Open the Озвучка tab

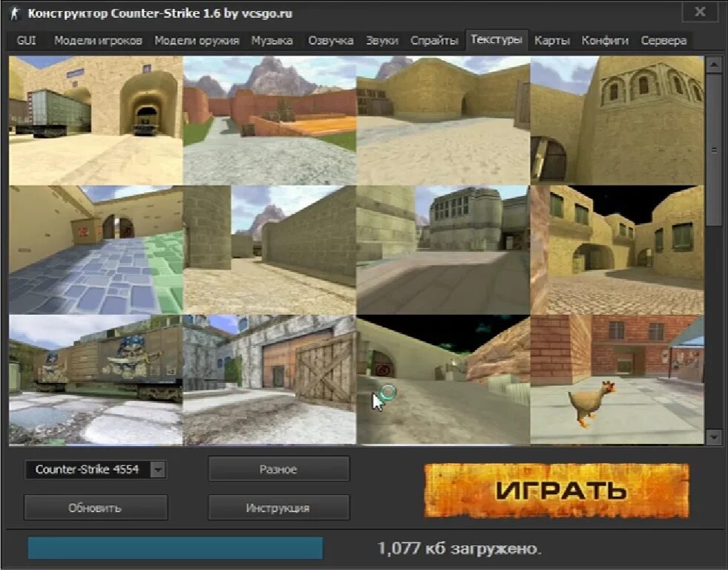click(330, 40)
